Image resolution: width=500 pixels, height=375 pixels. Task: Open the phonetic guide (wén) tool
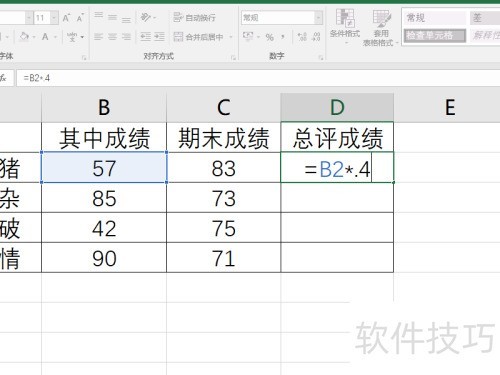tap(72, 37)
